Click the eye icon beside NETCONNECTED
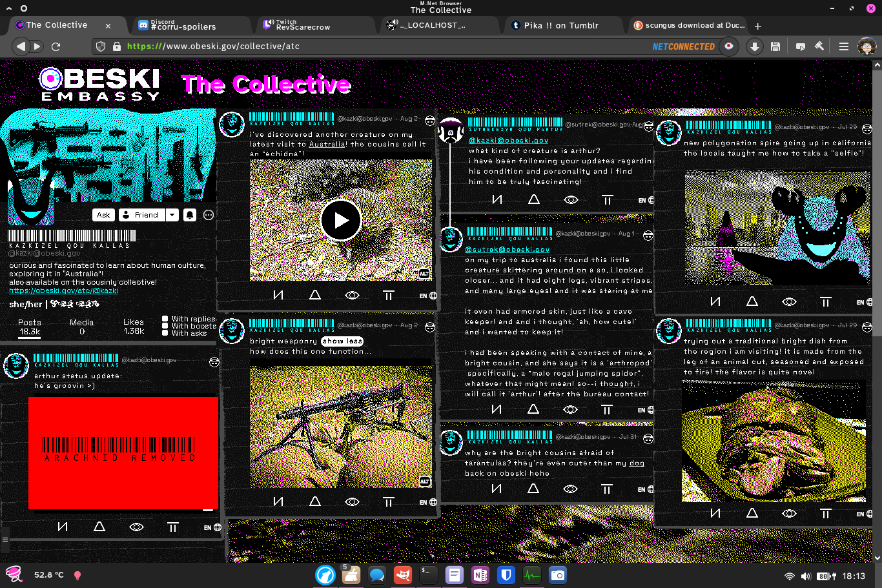This screenshot has width=882, height=588. point(729,46)
